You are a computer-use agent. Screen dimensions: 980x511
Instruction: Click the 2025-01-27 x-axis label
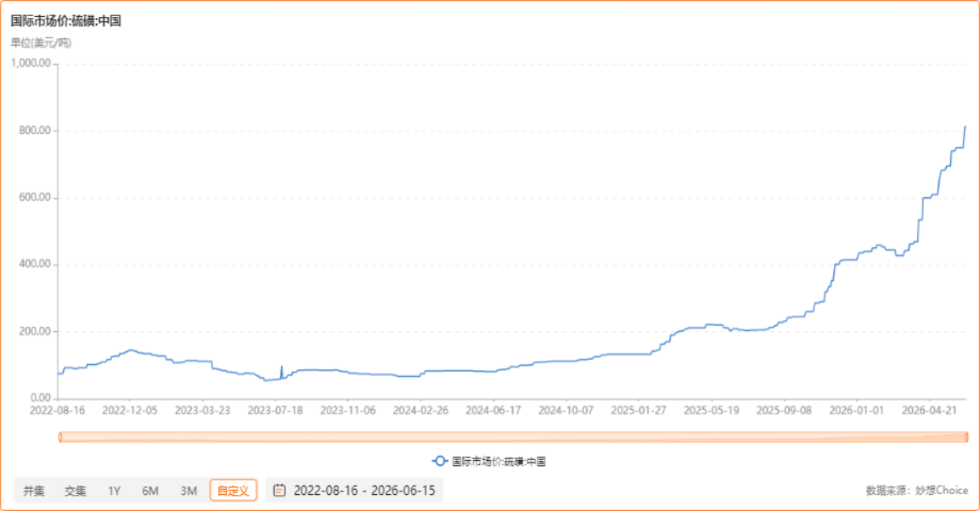point(638,411)
